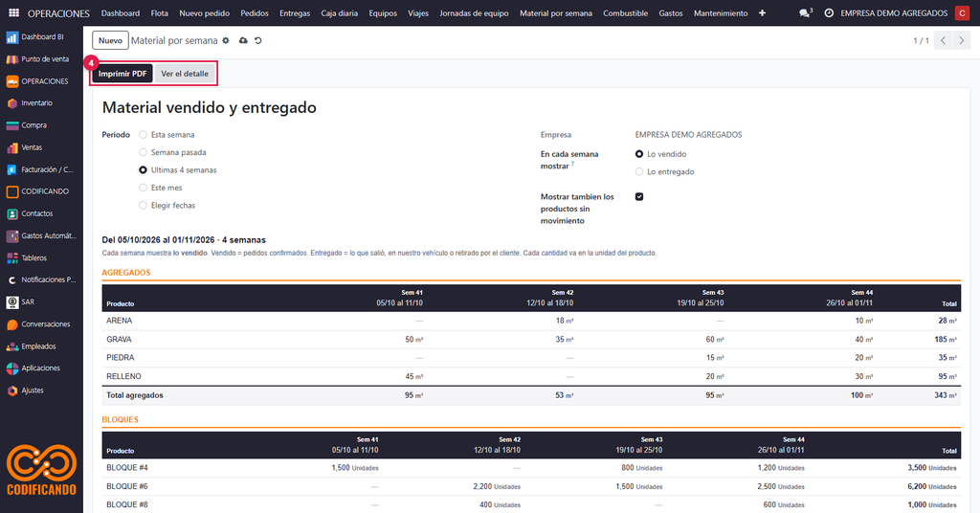Open the Caja diaria menu
980x513 pixels.
click(x=340, y=13)
